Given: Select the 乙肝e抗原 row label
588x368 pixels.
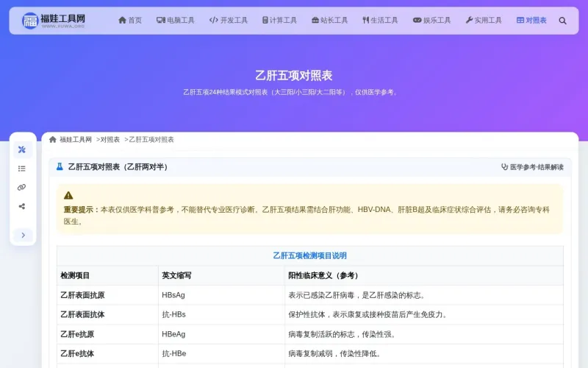Looking at the screenshot, I should coord(77,334).
